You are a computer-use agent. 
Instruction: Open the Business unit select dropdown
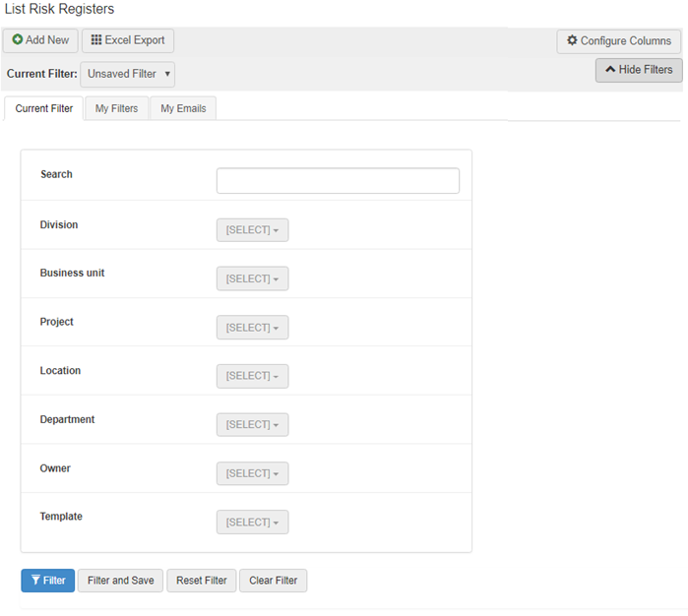click(252, 278)
